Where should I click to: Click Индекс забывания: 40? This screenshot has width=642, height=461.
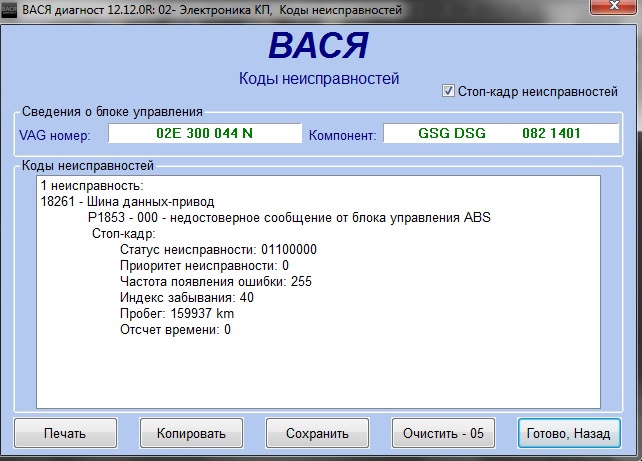click(x=187, y=298)
